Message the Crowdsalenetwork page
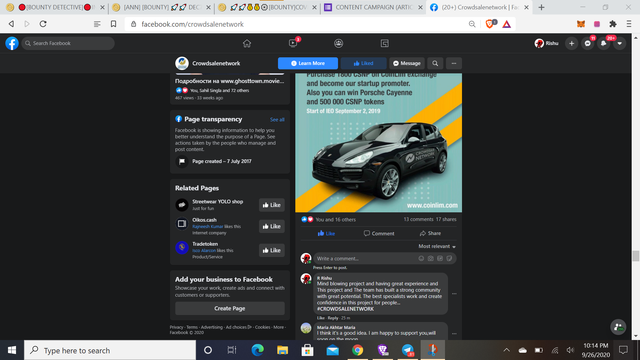640x360 pixels. click(407, 63)
